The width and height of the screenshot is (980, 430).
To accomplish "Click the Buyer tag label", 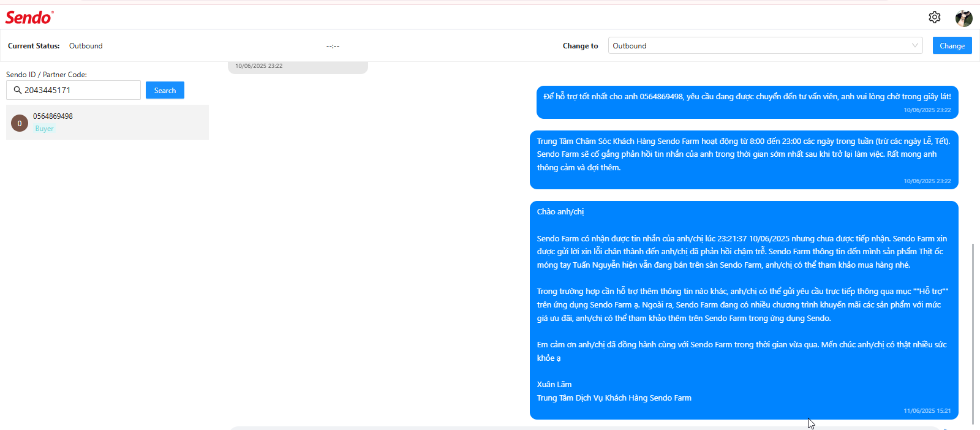I will (44, 129).
